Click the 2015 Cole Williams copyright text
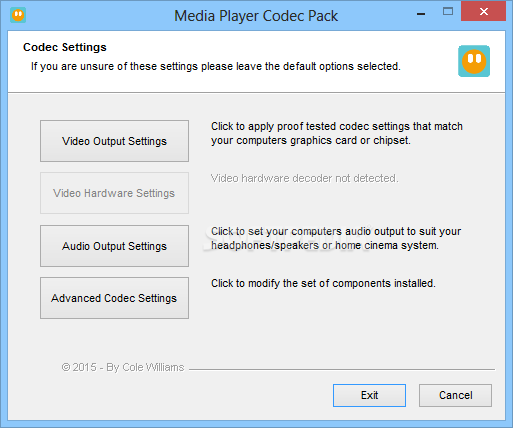Viewport: 513px width, 428px height. tap(123, 367)
